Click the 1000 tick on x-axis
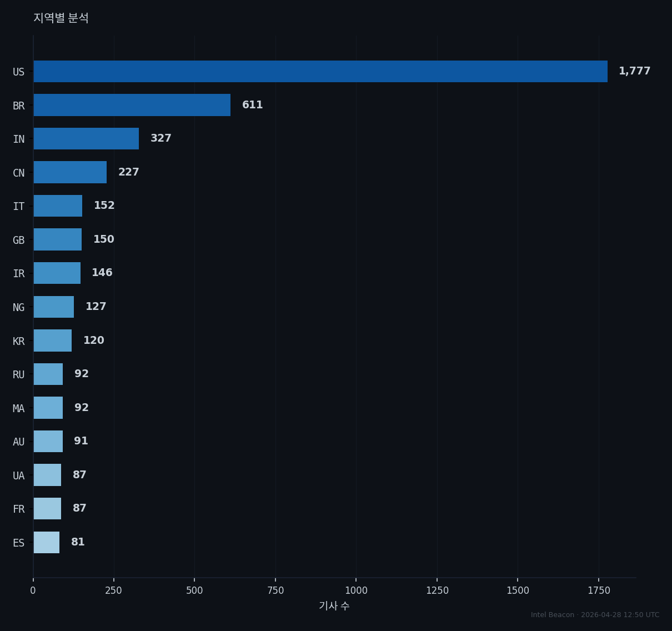 click(356, 590)
